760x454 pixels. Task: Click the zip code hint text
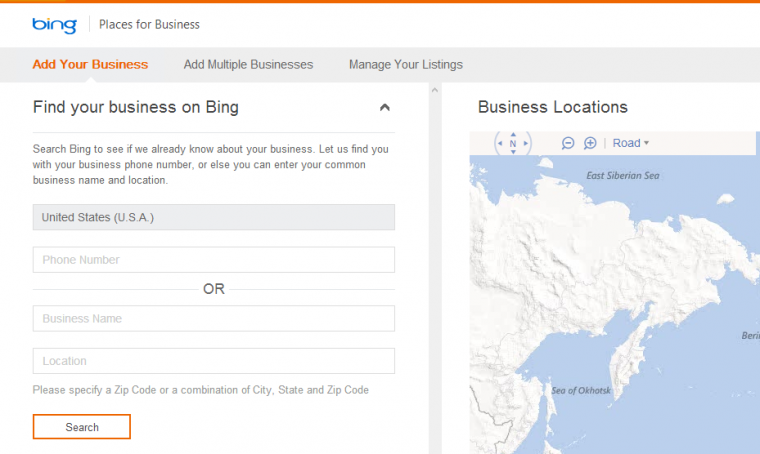[201, 390]
